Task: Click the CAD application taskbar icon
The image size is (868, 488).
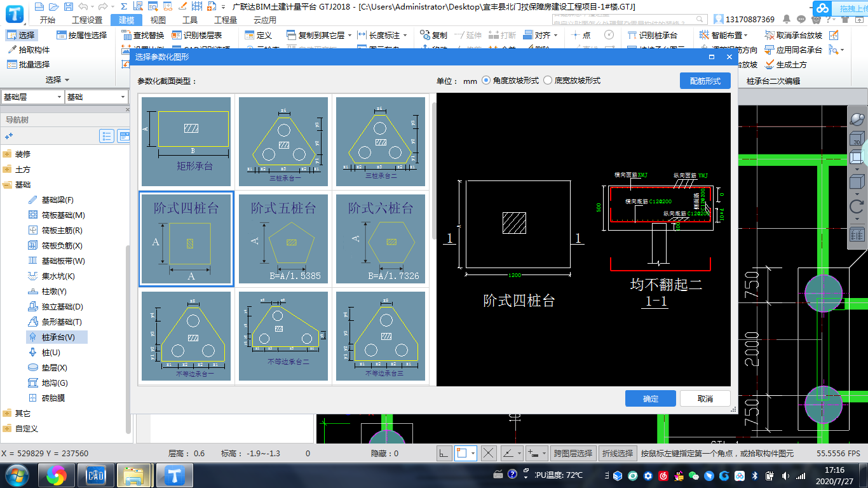Action: click(x=95, y=475)
